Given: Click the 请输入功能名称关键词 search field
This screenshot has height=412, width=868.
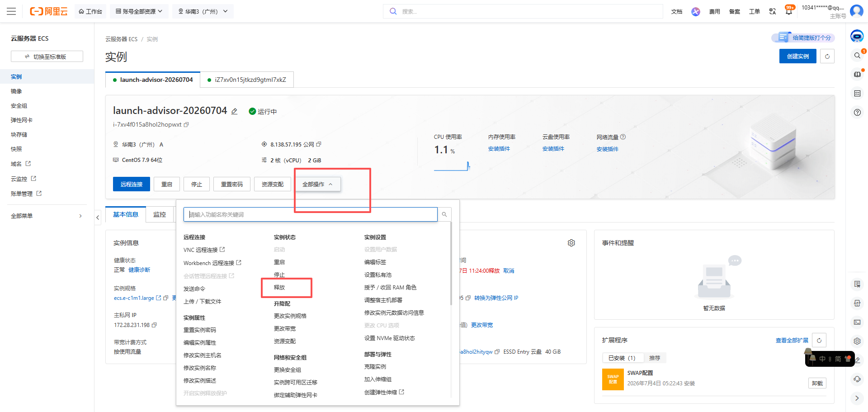Looking at the screenshot, I should click(x=310, y=214).
